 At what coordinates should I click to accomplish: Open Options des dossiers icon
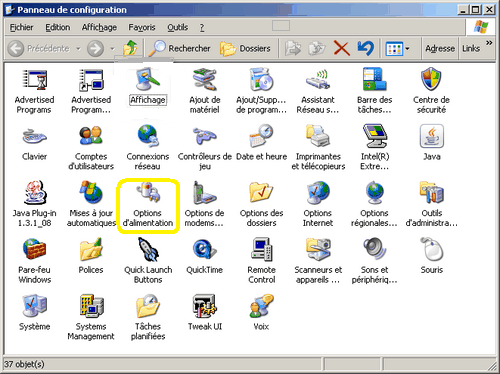(261, 193)
